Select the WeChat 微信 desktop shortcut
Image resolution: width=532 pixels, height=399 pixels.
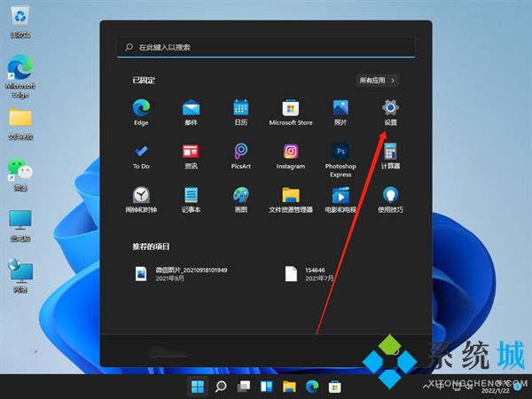point(20,175)
